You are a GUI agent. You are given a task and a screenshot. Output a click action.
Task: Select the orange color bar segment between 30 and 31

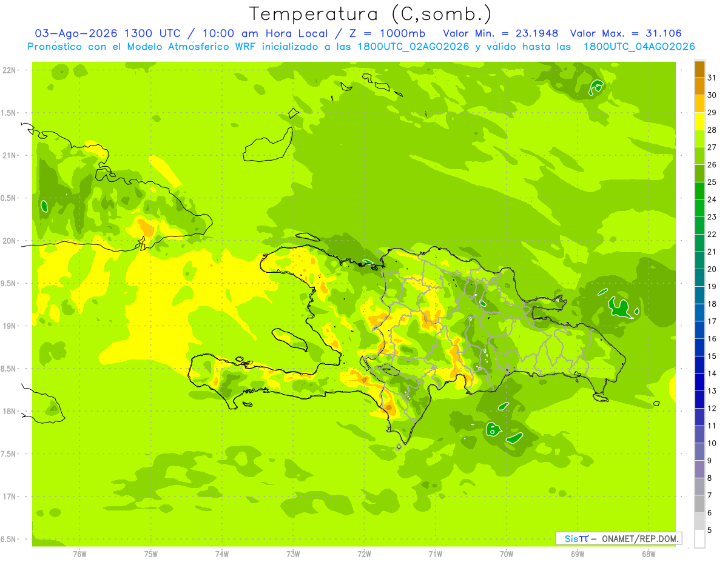point(699,87)
